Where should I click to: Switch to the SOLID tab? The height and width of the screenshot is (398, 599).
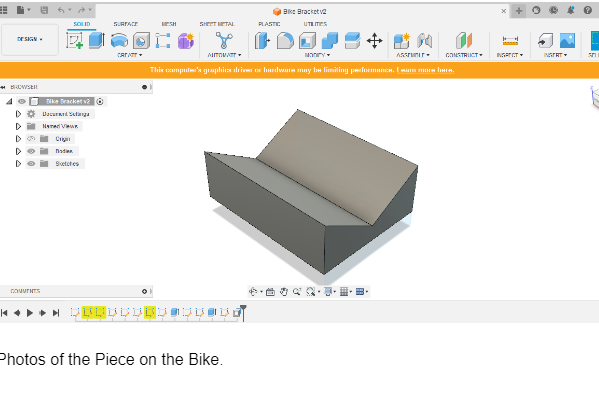82,24
